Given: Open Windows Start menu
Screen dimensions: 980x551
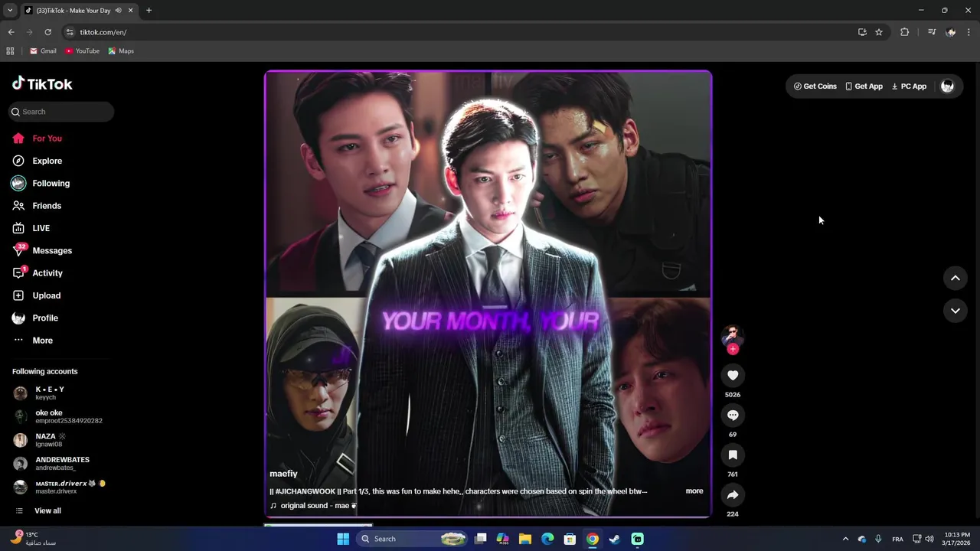Looking at the screenshot, I should coord(343,539).
